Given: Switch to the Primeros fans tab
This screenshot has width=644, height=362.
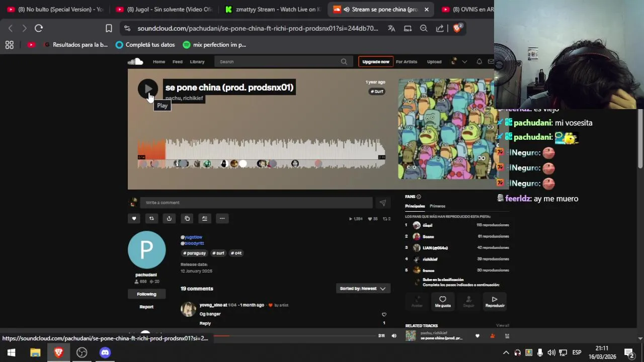Looking at the screenshot, I should [x=438, y=206].
